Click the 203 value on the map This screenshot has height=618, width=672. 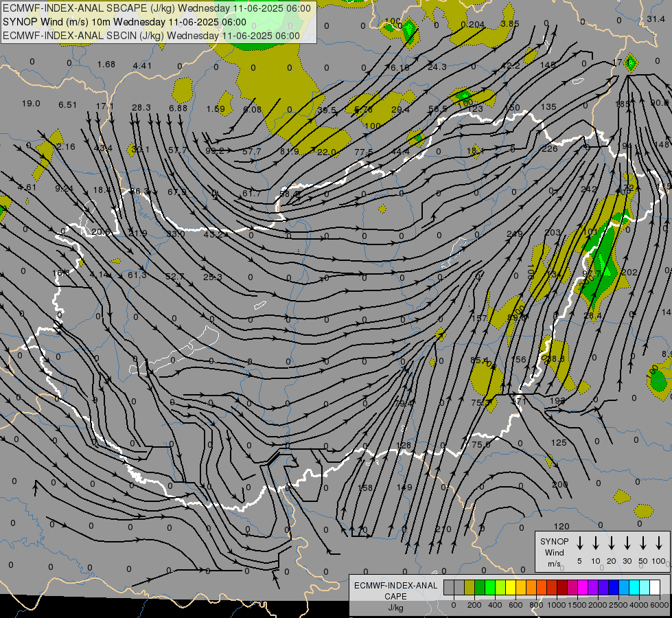point(553,233)
